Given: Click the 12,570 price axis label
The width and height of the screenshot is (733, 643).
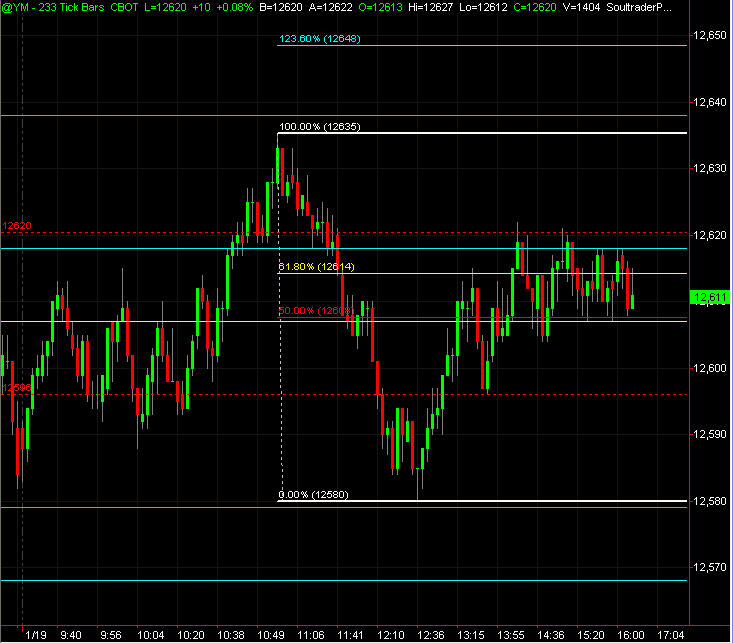Looking at the screenshot, I should [x=710, y=567].
